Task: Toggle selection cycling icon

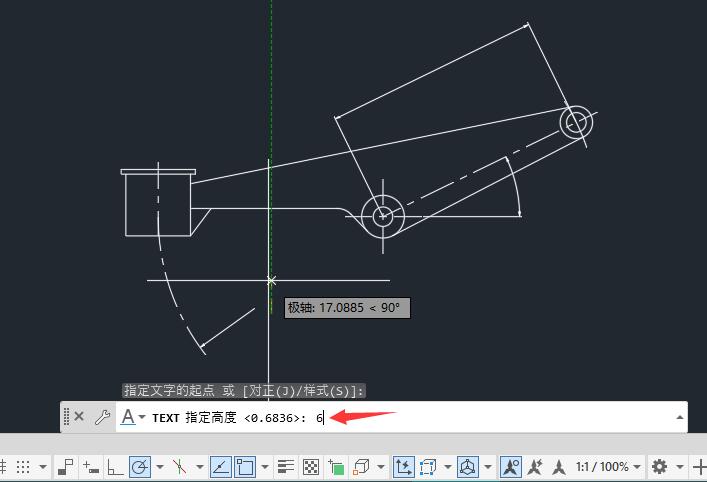Action: coord(336,467)
